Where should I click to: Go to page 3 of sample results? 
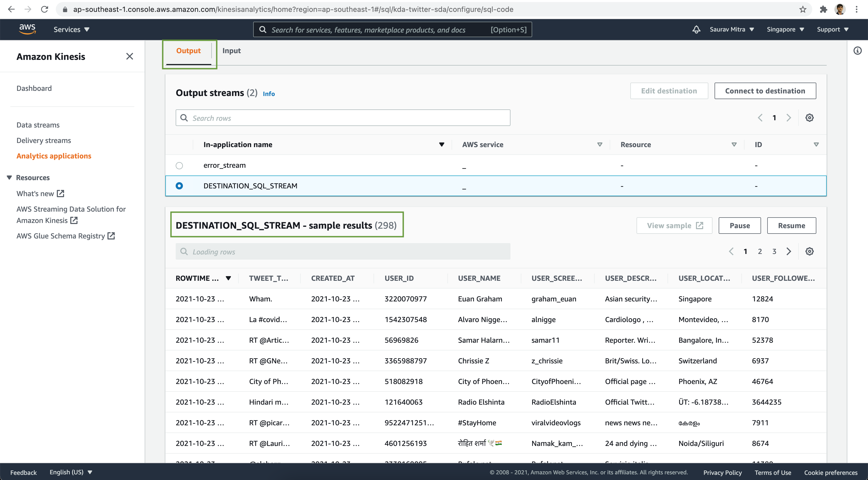774,251
